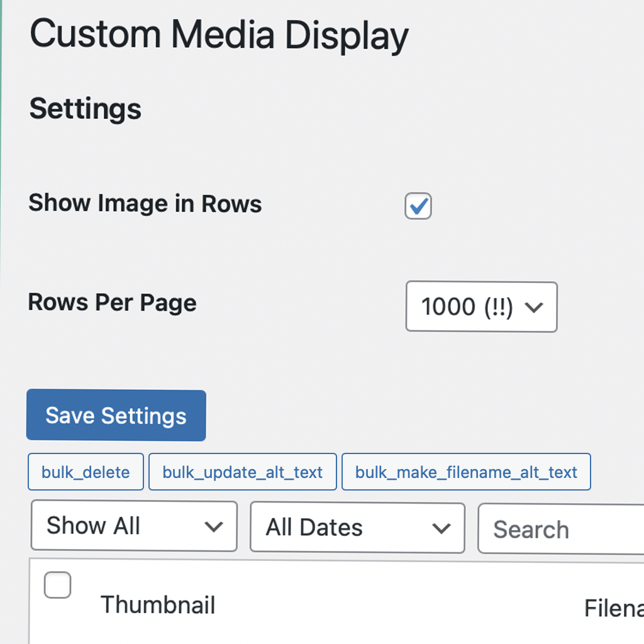Click the Custom Media Display page title
Viewport: 644px width, 644px height.
pyautogui.click(x=219, y=35)
